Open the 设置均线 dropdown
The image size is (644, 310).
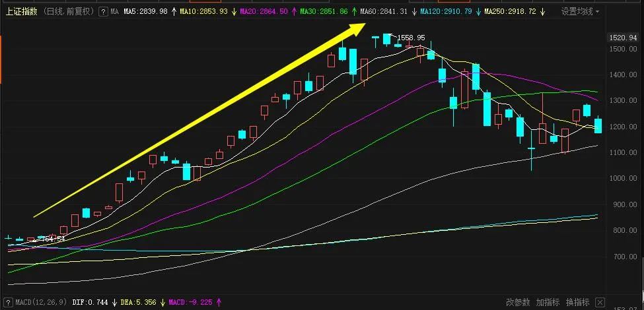[580, 11]
